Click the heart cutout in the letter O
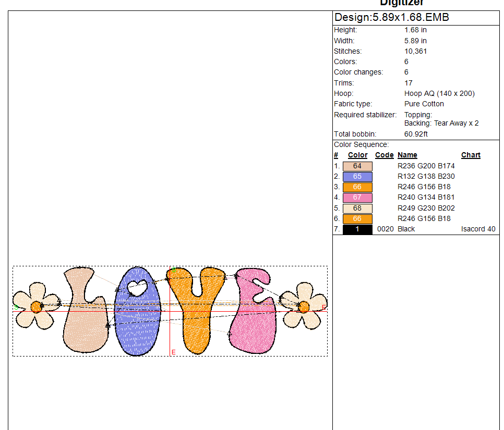The height and width of the screenshot is (430, 504). [138, 287]
